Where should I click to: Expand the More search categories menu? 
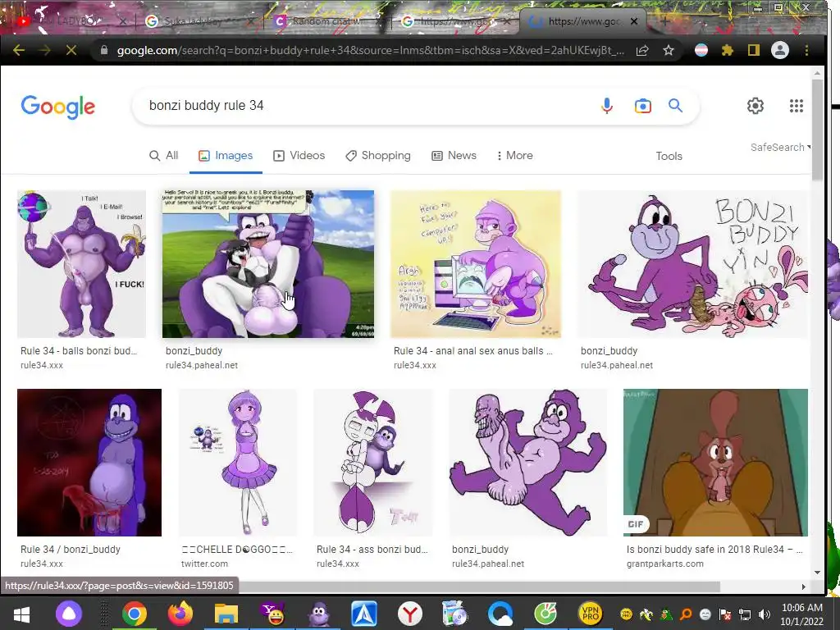[x=514, y=155]
